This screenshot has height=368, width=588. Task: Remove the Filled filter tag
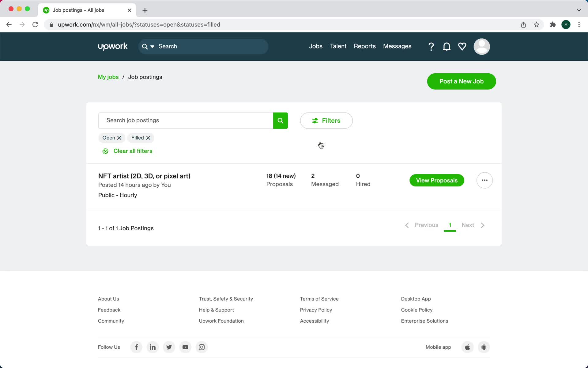pos(148,137)
